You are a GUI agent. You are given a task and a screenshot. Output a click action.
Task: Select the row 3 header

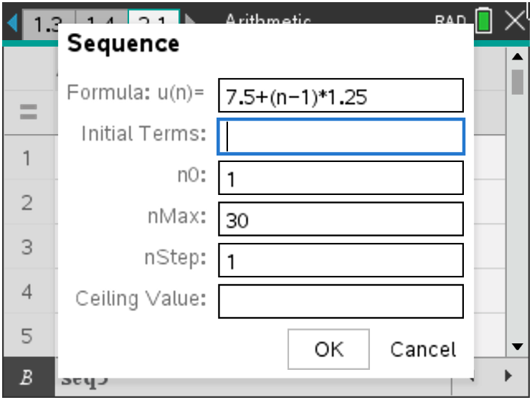coord(27,247)
